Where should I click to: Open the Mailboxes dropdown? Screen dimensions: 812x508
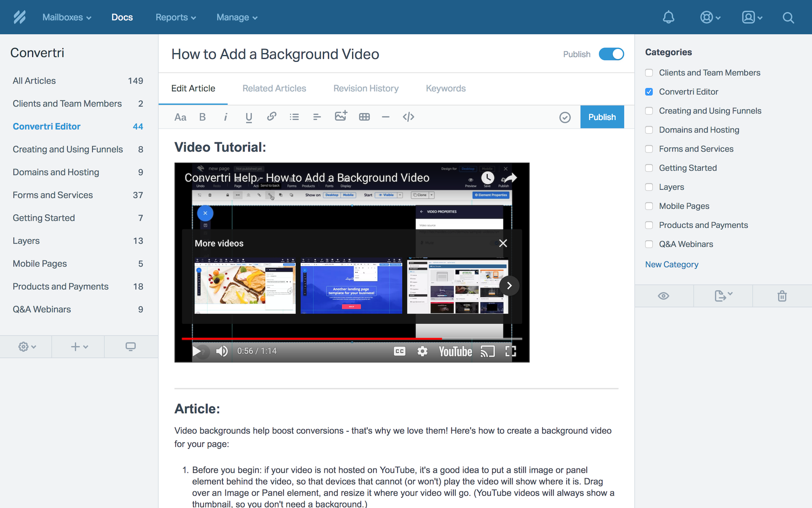pos(67,17)
